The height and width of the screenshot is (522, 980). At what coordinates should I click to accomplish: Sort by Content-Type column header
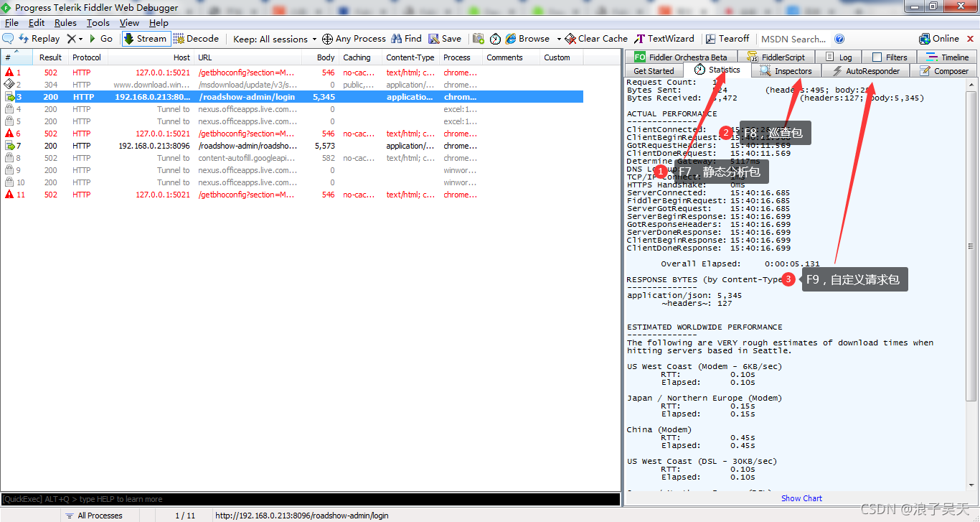click(x=410, y=57)
